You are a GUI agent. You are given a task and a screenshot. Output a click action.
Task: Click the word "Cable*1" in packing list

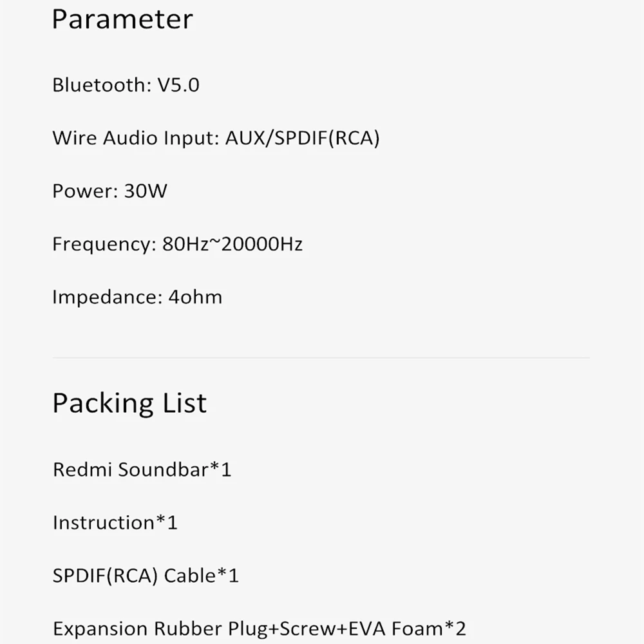click(x=202, y=575)
